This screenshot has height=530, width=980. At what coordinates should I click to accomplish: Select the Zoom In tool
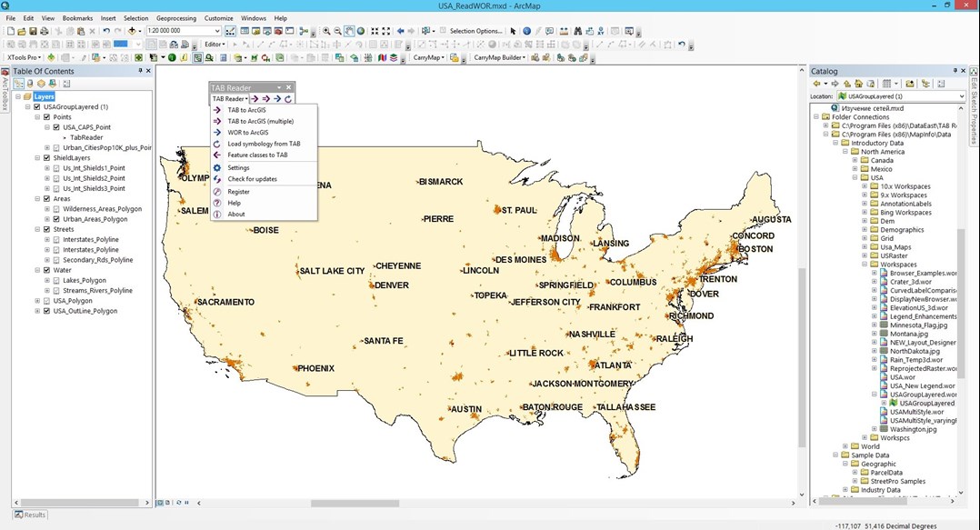[326, 31]
